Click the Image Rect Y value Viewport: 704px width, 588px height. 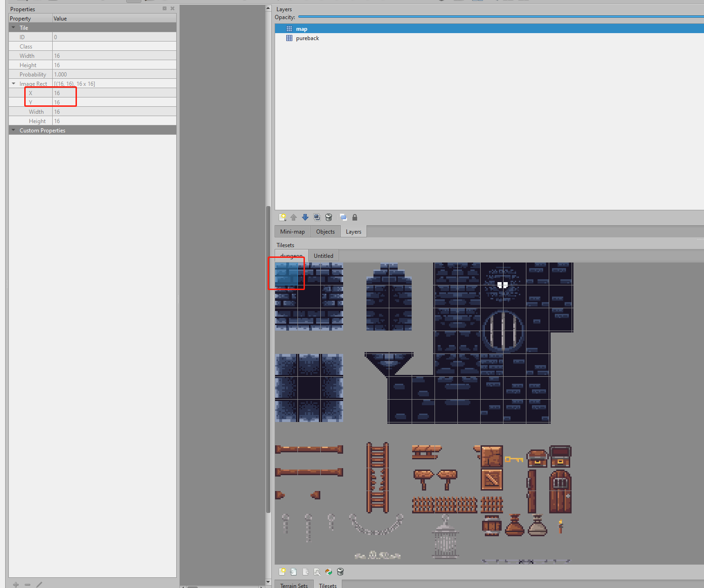point(114,102)
